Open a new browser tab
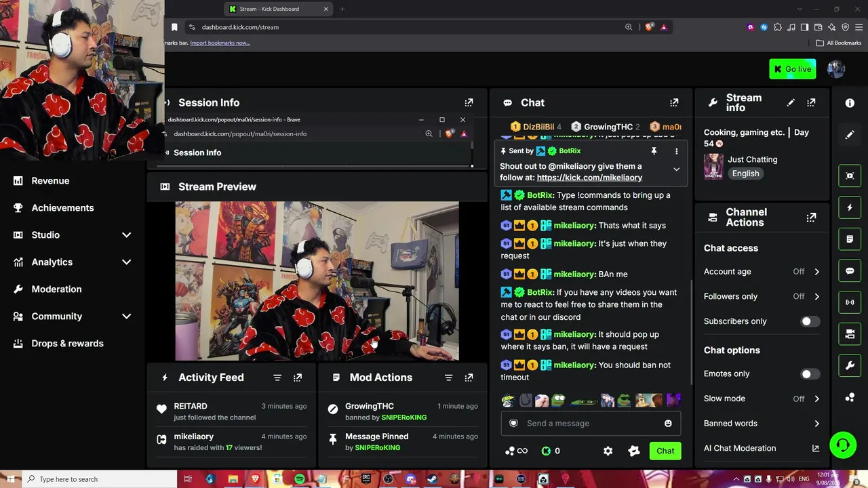This screenshot has height=488, width=868. click(x=342, y=9)
